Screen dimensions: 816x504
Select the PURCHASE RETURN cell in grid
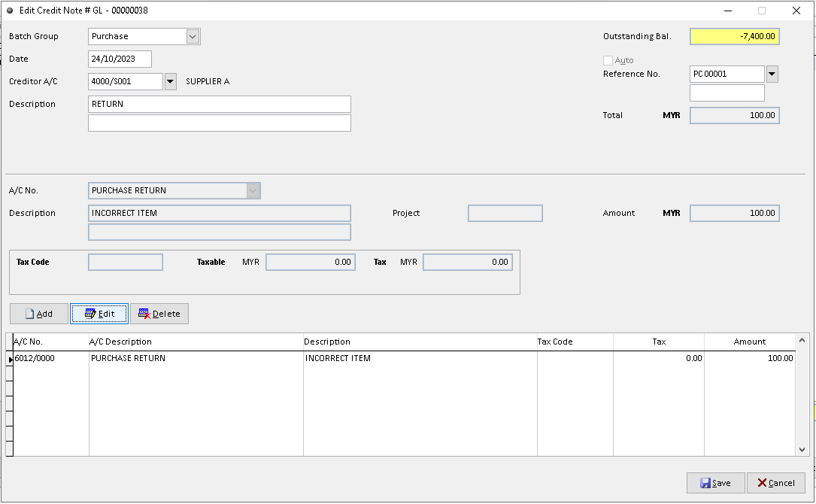(196, 358)
